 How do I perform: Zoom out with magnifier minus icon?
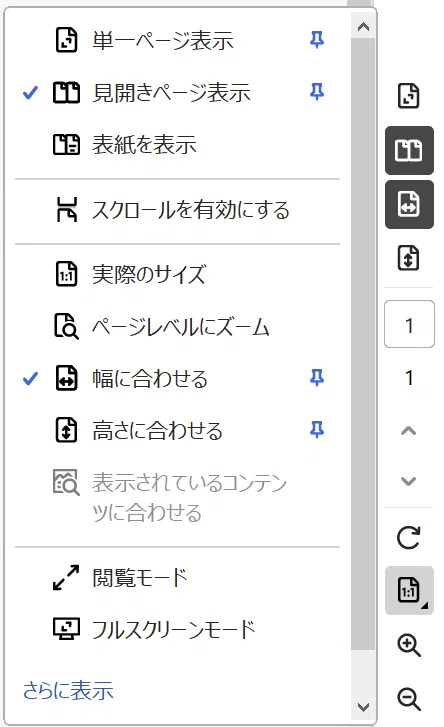[409, 699]
